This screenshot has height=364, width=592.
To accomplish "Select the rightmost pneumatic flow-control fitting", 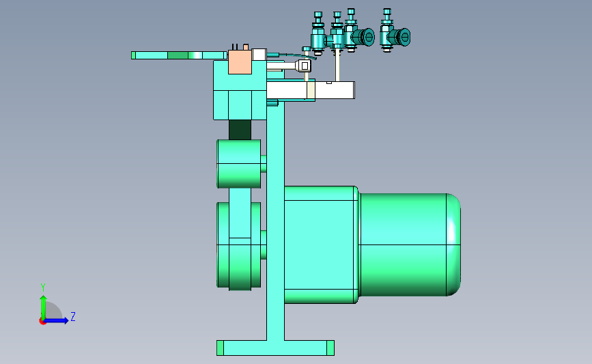I will [x=394, y=31].
